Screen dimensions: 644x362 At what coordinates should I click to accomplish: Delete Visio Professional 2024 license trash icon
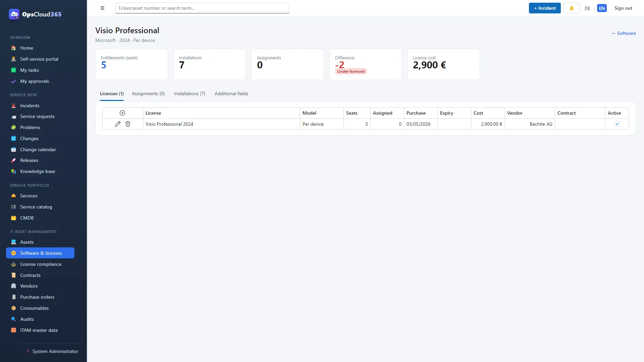click(x=128, y=124)
